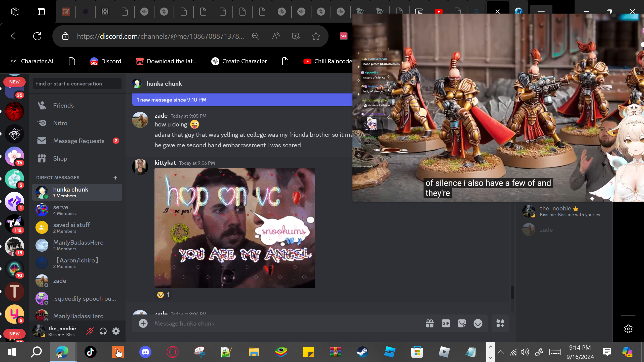This screenshot has width=644, height=362.
Task: Jump to new message since 9:10 PM
Action: [242, 100]
